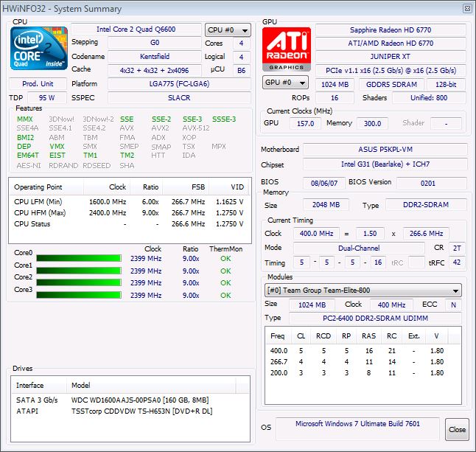Click the SSSE-3 feature flag
The width and height of the screenshot is (476, 452).
[x=224, y=119]
